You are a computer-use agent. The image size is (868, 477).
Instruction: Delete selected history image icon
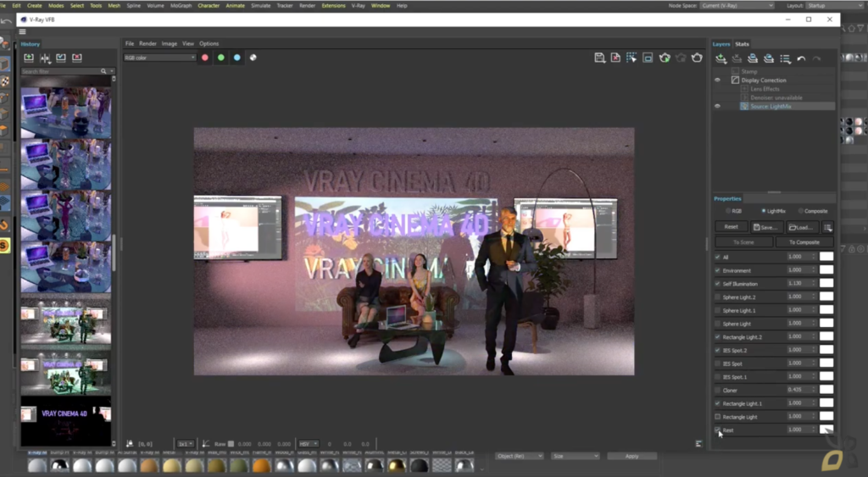coord(77,58)
